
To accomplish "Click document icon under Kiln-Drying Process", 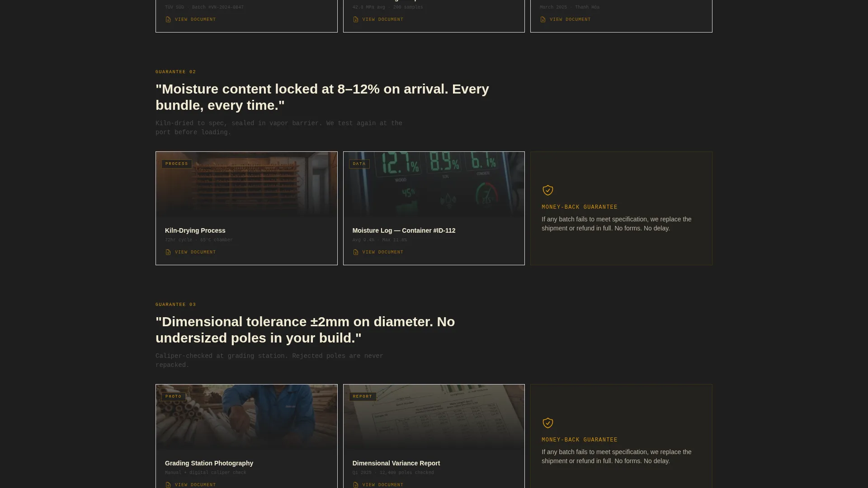I will 168,252.
